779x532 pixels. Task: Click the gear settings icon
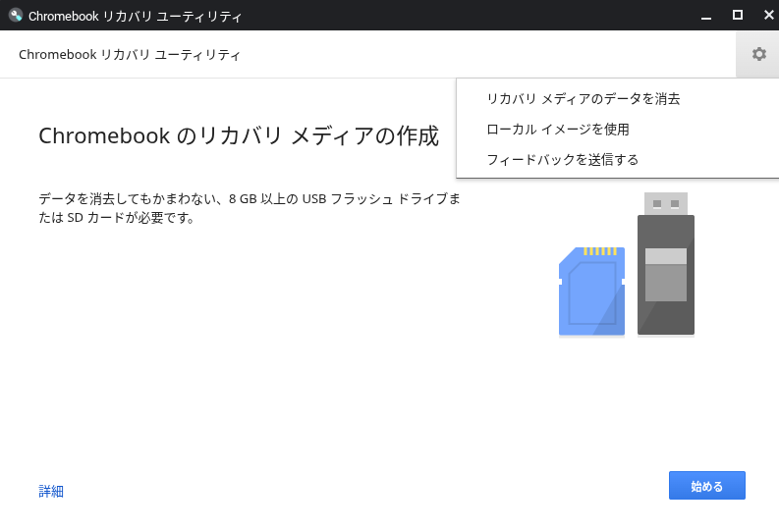click(758, 54)
